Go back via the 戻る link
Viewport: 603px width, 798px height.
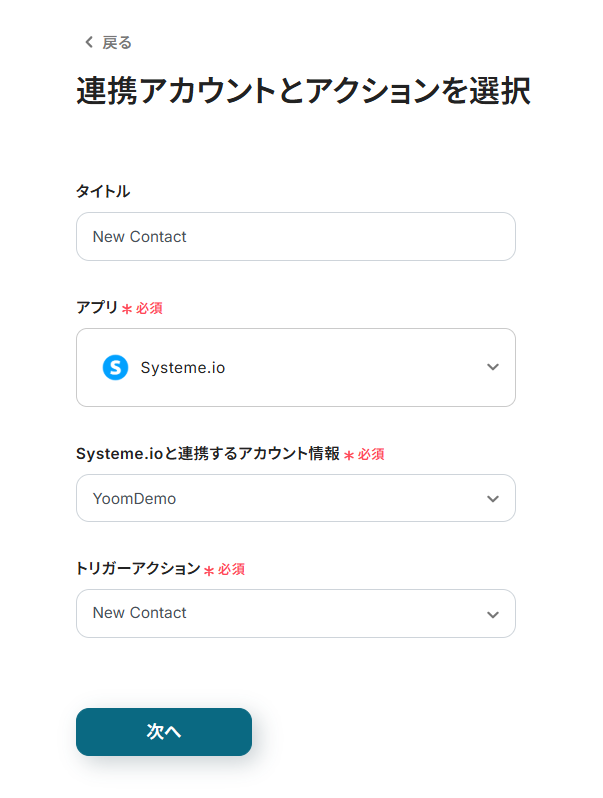[116, 42]
